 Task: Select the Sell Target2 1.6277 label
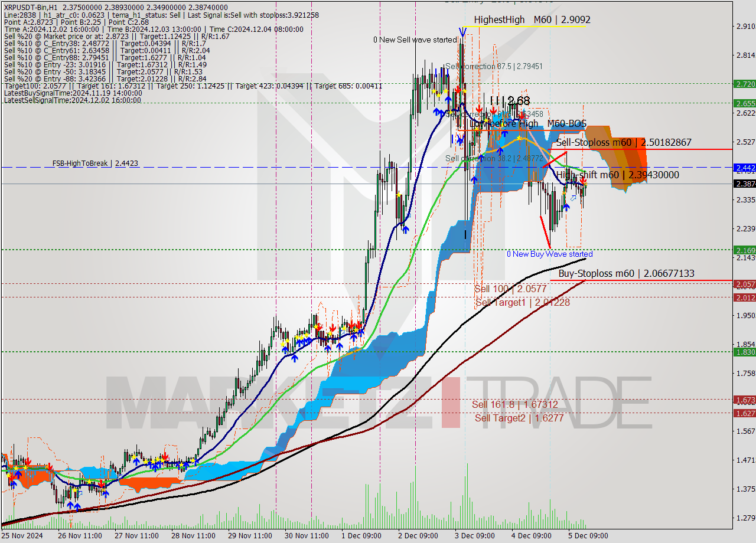519,418
